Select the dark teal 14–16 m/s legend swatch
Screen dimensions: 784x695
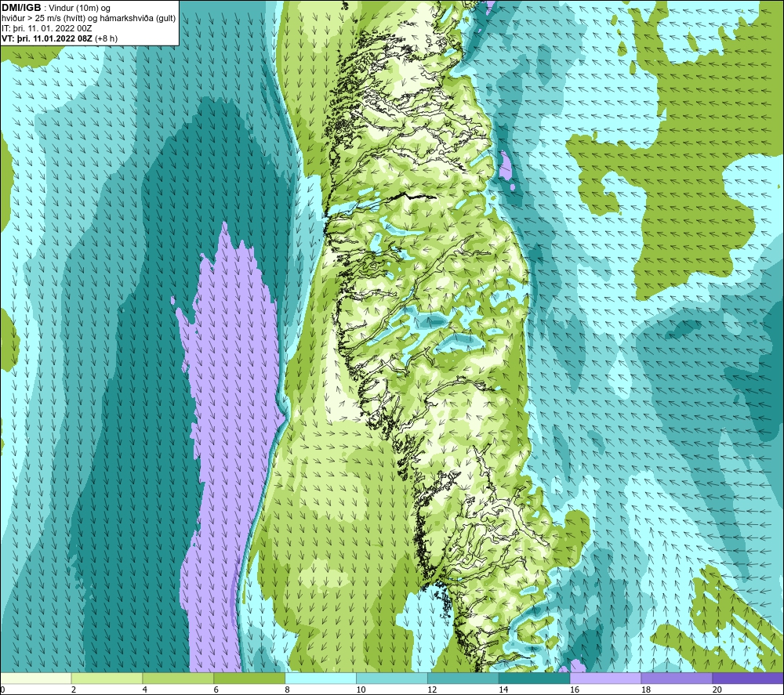[x=534, y=678]
